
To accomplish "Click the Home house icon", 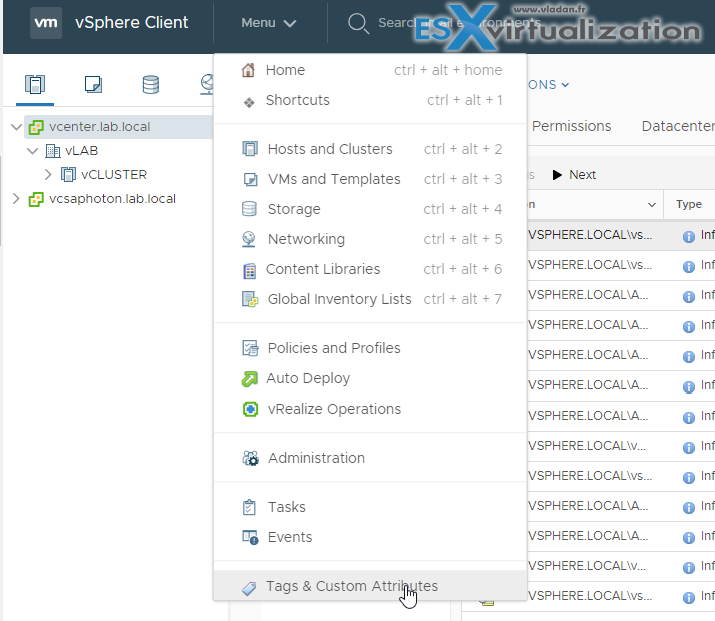I will tap(249, 70).
